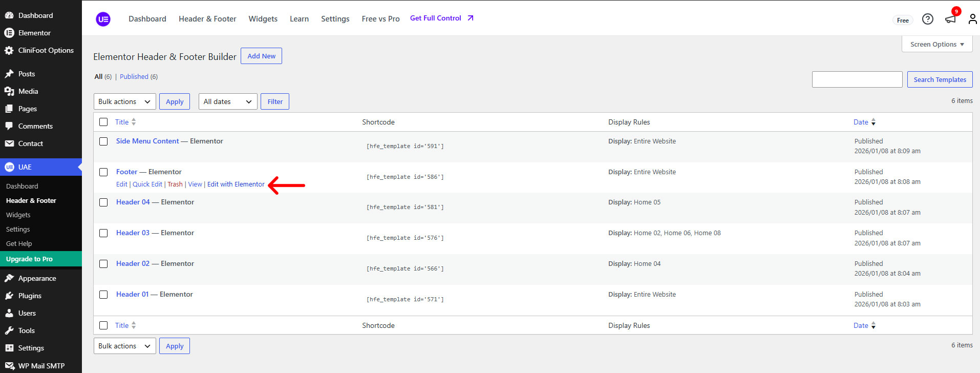Click the bottom Apply button
This screenshot has height=373, width=980.
tap(175, 346)
